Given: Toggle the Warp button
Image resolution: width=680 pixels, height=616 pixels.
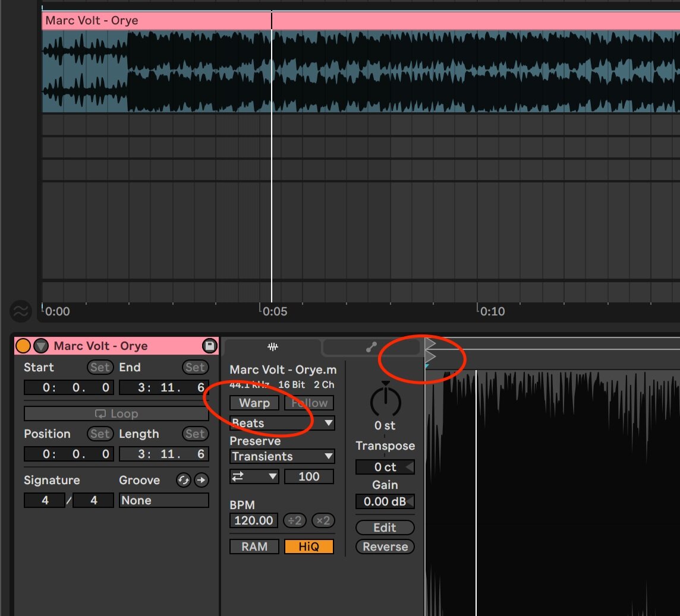Looking at the screenshot, I should [254, 403].
